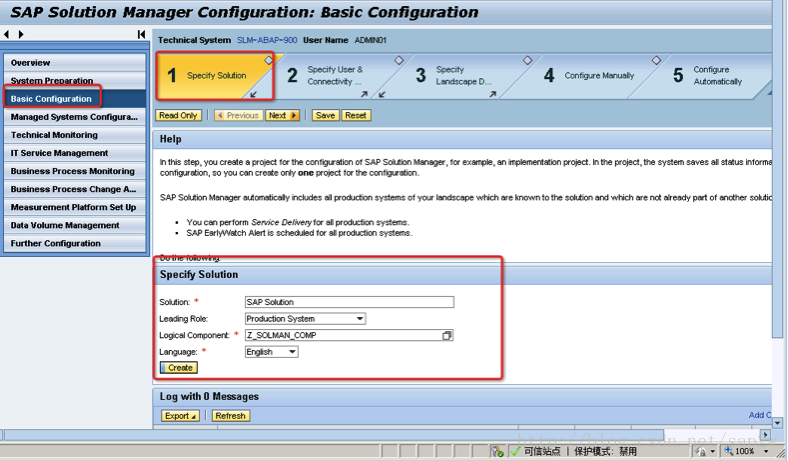Click the Create button

pos(179,368)
